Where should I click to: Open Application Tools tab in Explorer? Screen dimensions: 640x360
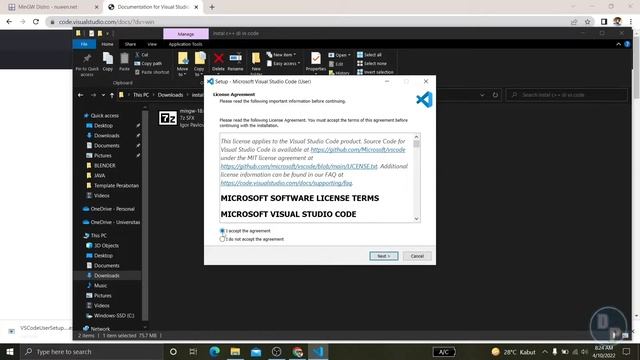(x=185, y=44)
